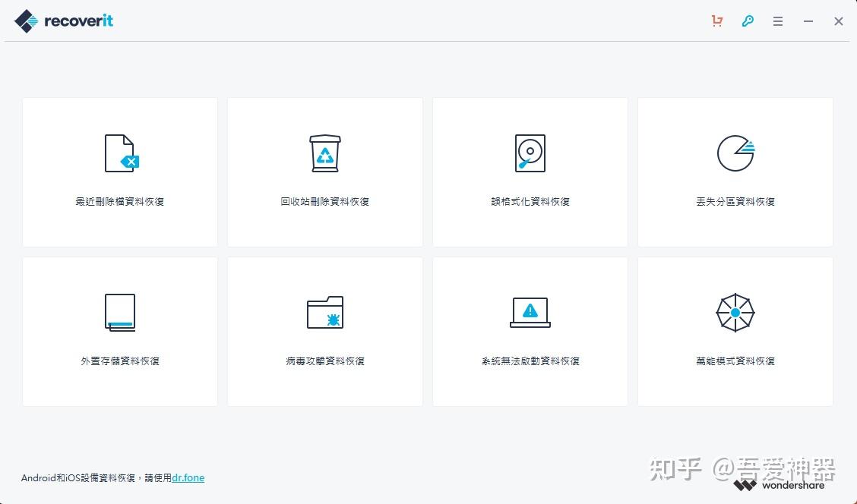Viewport: 857px width, 504px height.
Task: Click the recycle bin recovery icon
Action: 325,153
